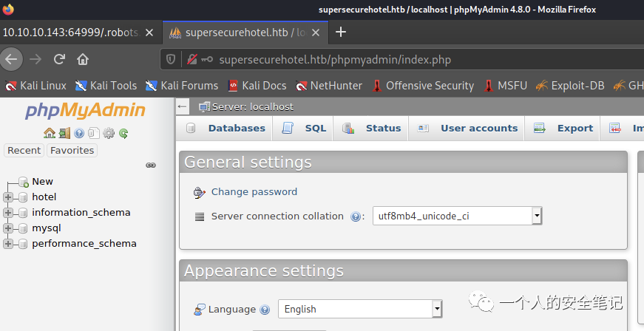
Task: Select the performance_schema database
Action: tap(84, 244)
